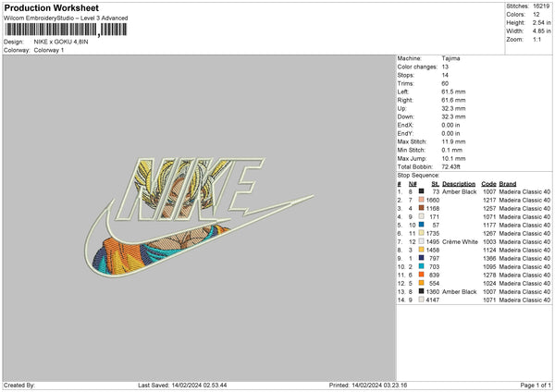The height and width of the screenshot is (392, 555).
Task: Click the Code column header
Action: click(x=488, y=184)
